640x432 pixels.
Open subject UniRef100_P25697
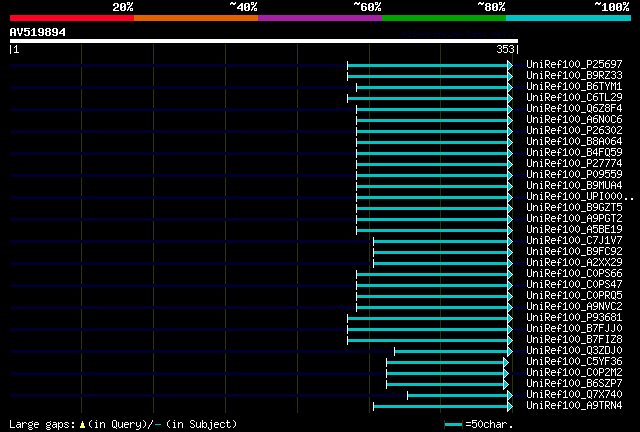tap(574, 64)
